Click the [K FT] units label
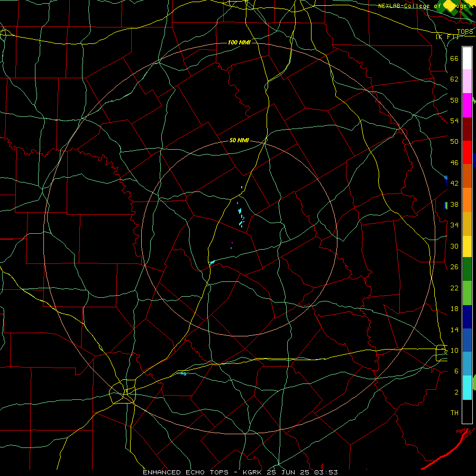Screen dimensions: 476x476 [x=447, y=36]
